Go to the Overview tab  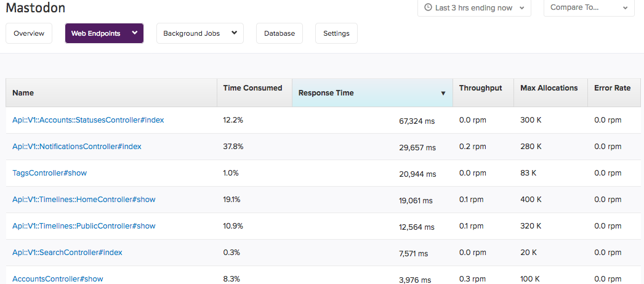(x=29, y=33)
